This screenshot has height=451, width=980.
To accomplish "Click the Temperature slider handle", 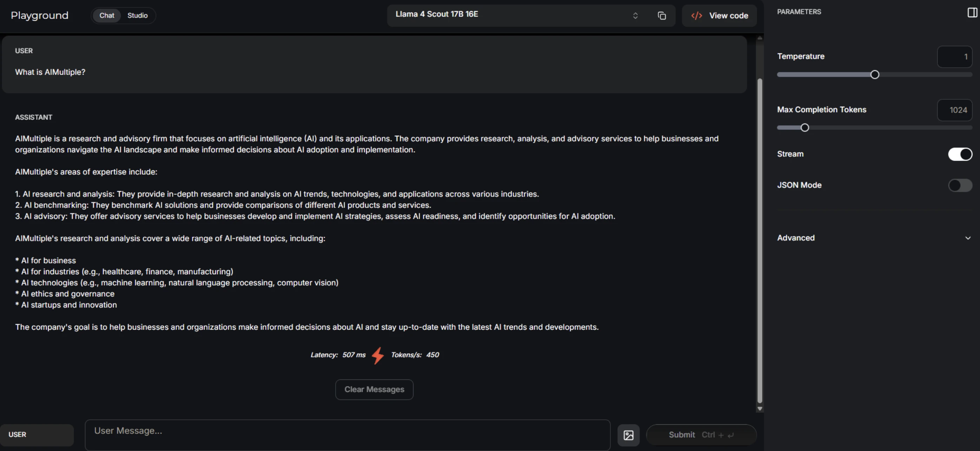I will coord(875,75).
